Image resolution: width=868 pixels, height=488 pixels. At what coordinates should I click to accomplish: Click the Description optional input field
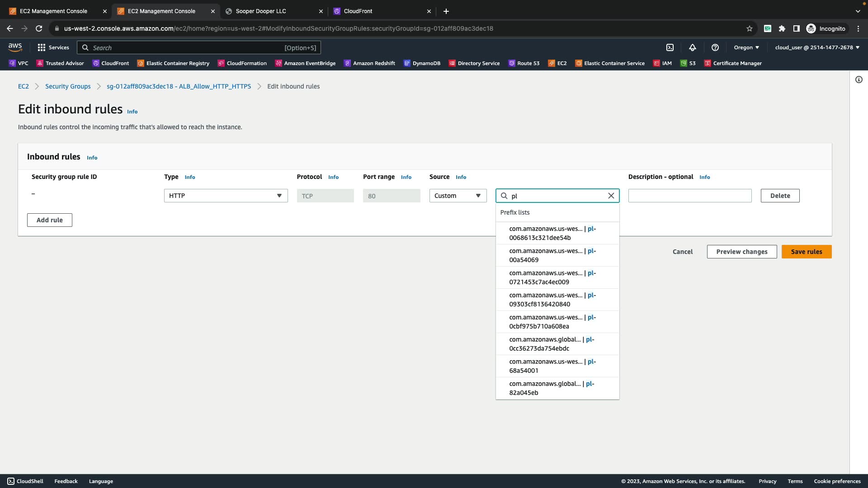click(x=689, y=196)
